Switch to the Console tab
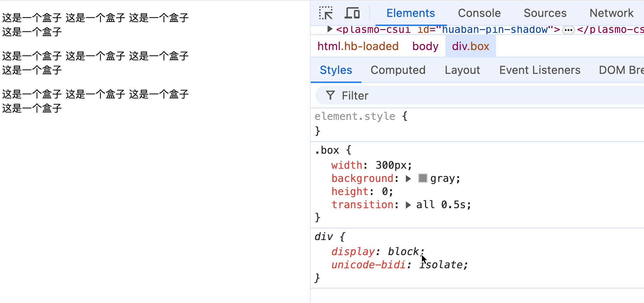Image resolution: width=644 pixels, height=303 pixels. coord(479,13)
